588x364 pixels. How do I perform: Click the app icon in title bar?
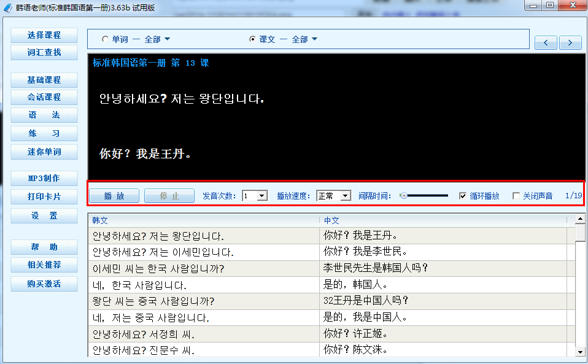[x=8, y=7]
